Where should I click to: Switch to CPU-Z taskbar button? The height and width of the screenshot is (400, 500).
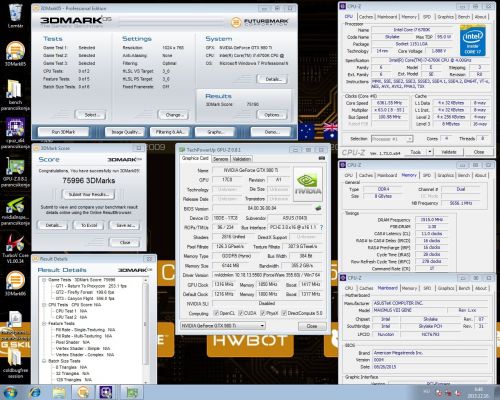click(x=106, y=392)
